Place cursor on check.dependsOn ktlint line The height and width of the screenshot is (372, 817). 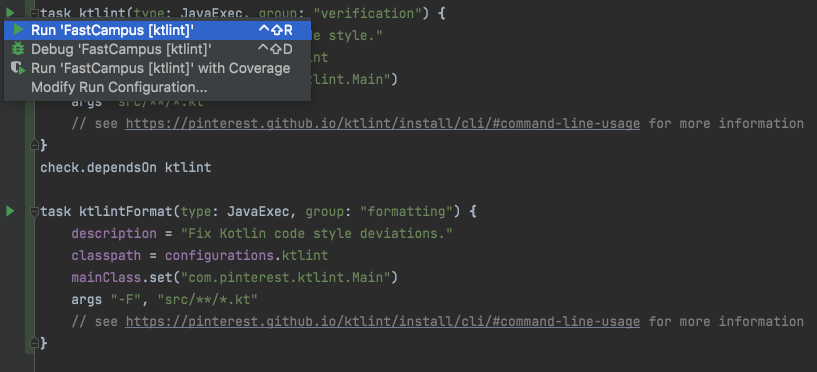click(126, 167)
